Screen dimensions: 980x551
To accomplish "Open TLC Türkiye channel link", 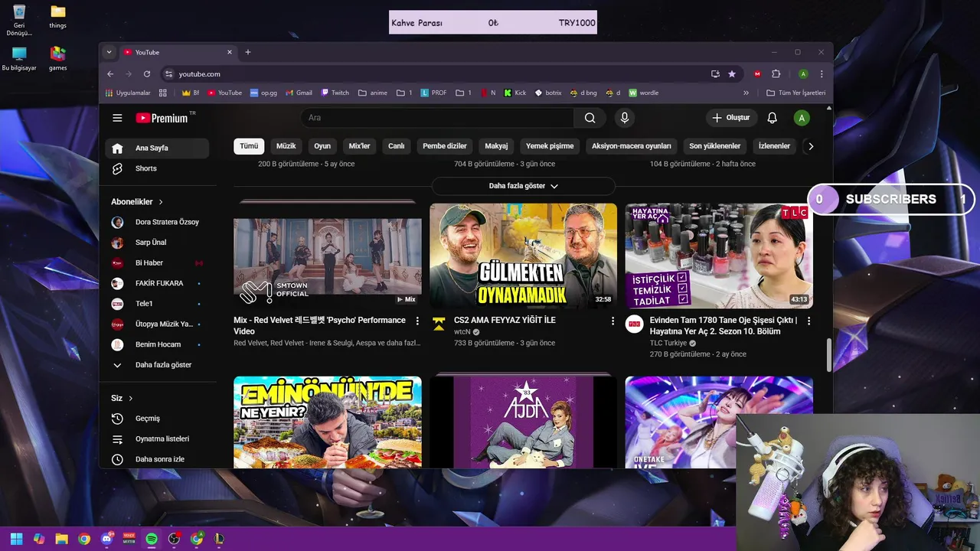I will (x=668, y=343).
